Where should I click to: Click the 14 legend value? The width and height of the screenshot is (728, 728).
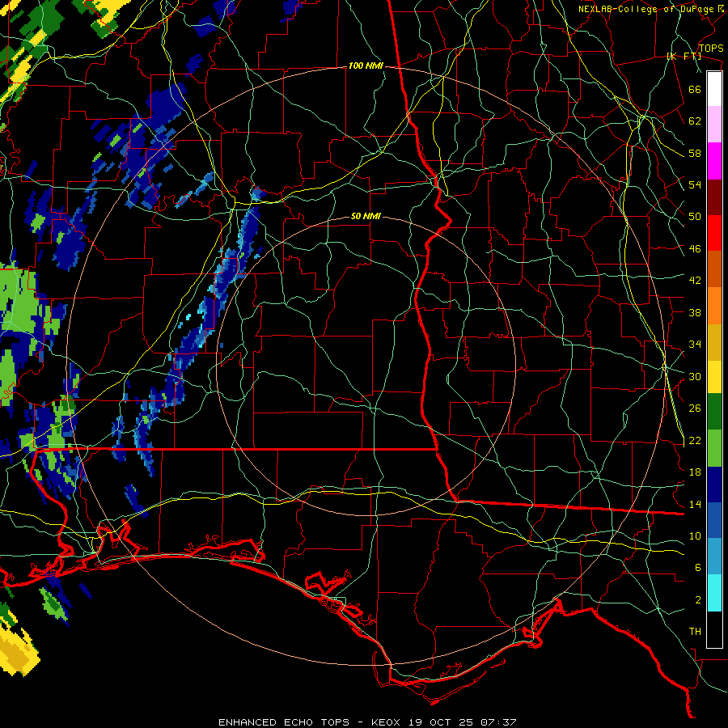695,504
